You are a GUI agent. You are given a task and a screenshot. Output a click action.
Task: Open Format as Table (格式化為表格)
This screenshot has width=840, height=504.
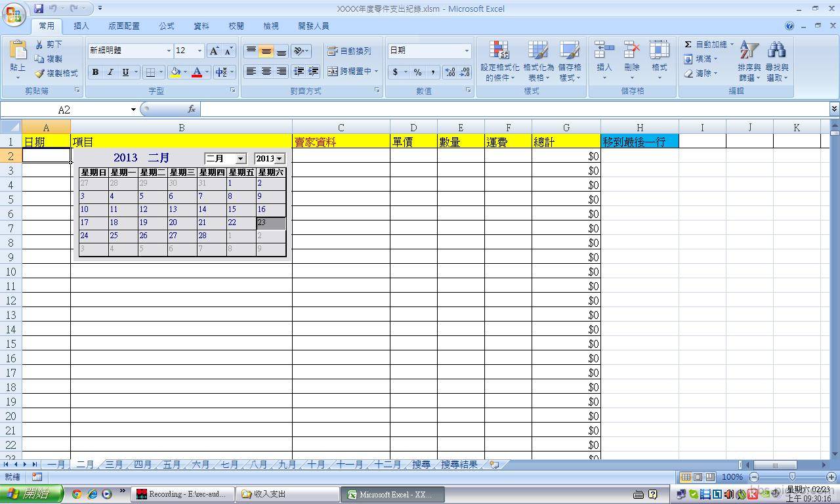[538, 61]
